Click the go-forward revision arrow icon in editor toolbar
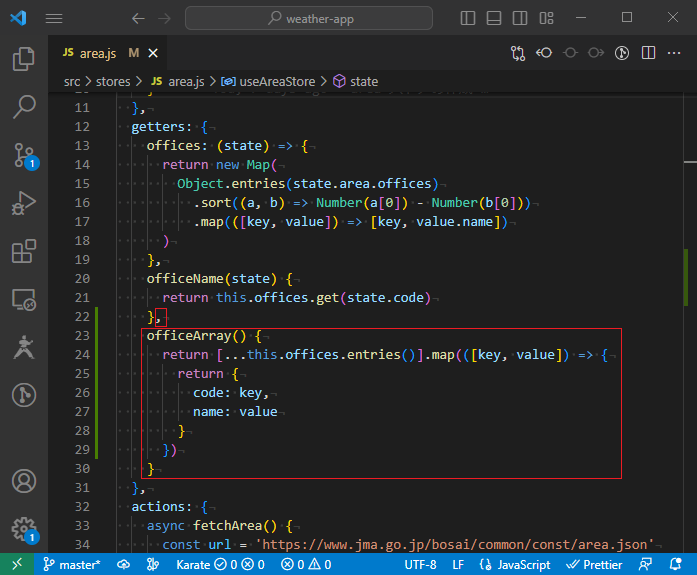 point(596,53)
